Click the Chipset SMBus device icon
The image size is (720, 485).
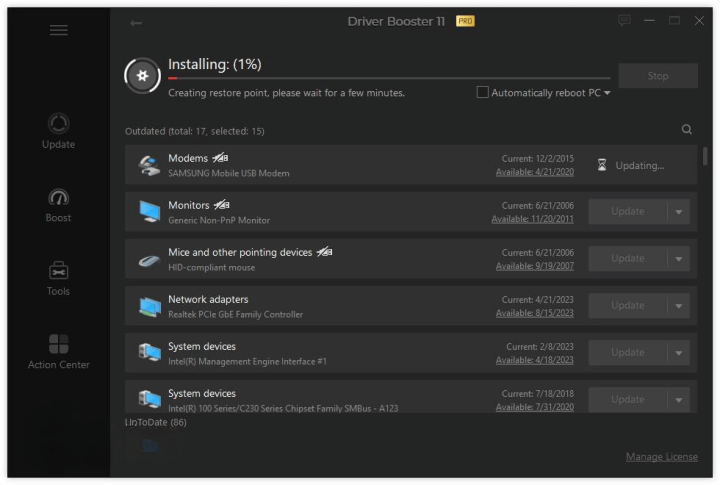pyautogui.click(x=149, y=400)
